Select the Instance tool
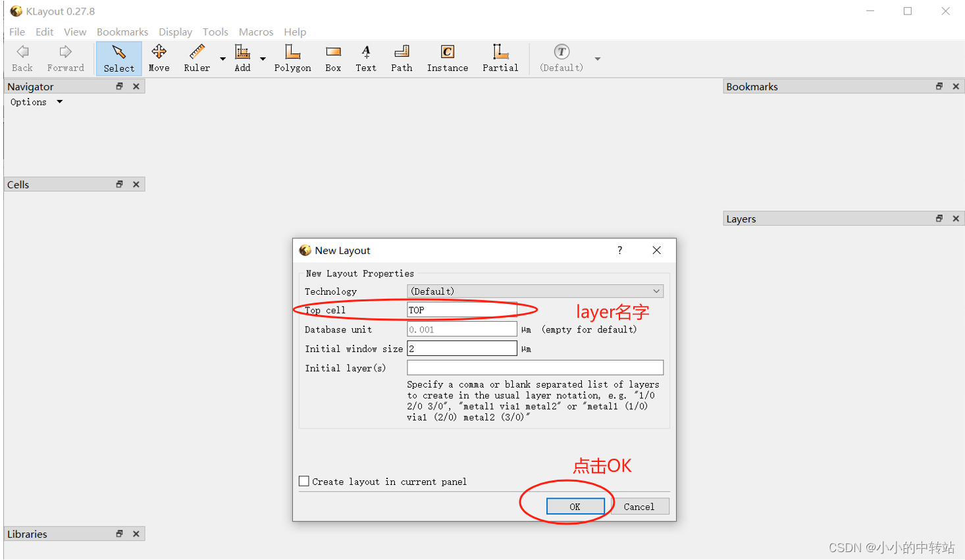Viewport: 965px width, 560px height. tap(448, 59)
